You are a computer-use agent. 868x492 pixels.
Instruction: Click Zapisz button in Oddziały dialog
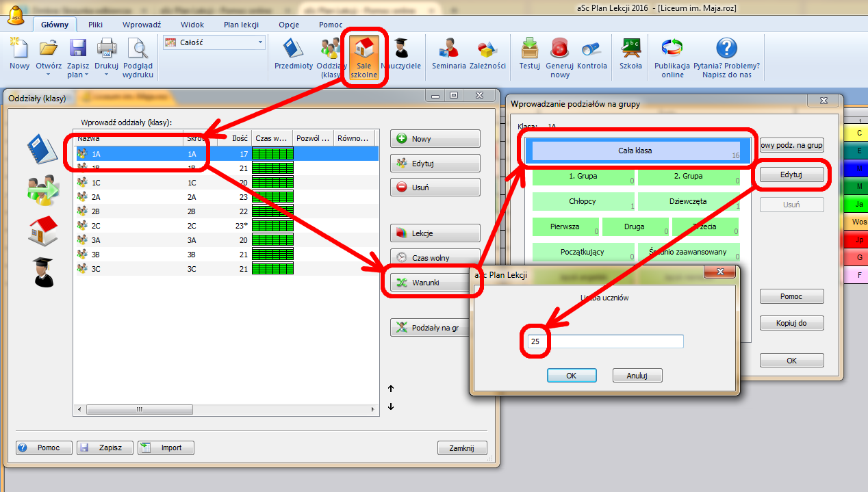click(x=104, y=448)
